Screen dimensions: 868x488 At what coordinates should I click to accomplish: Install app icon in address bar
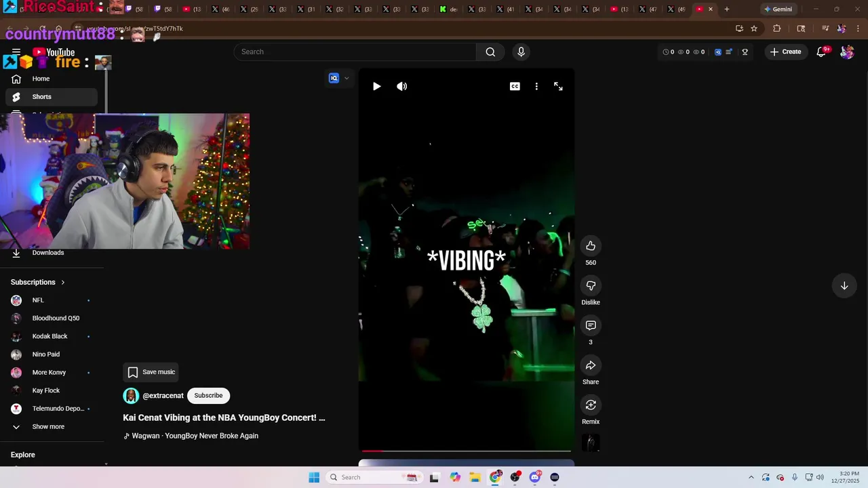click(x=739, y=28)
